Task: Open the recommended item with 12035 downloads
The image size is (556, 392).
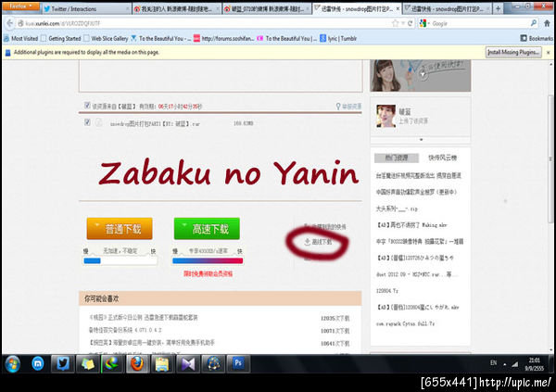Action: 144,318
